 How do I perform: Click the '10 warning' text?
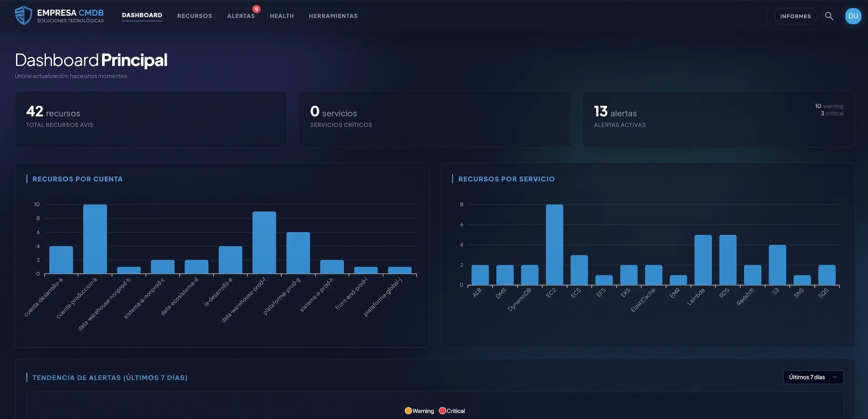pyautogui.click(x=829, y=106)
